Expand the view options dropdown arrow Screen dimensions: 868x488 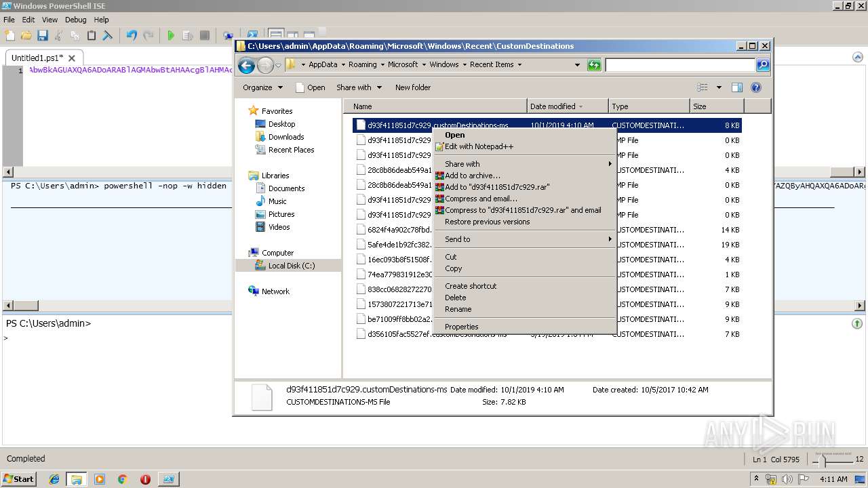pyautogui.click(x=719, y=87)
